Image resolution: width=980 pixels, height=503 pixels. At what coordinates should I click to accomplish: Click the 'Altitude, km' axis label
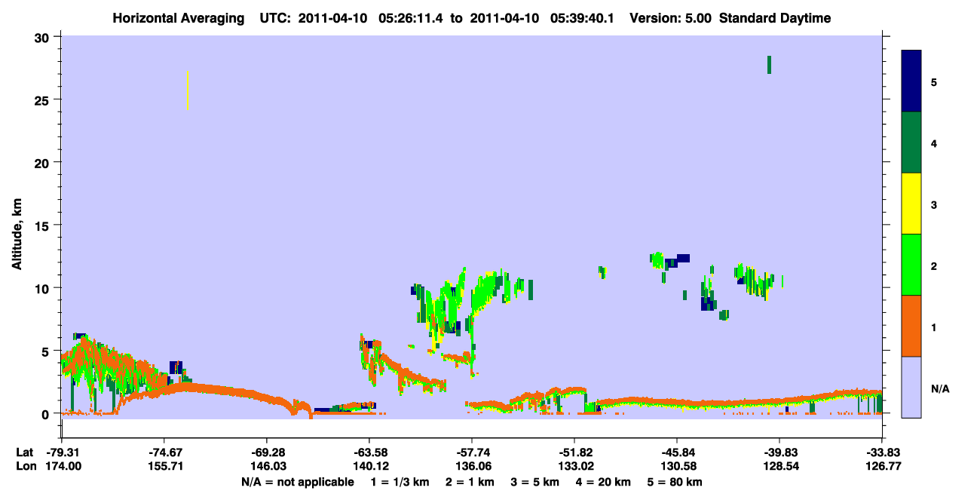pos(17,235)
